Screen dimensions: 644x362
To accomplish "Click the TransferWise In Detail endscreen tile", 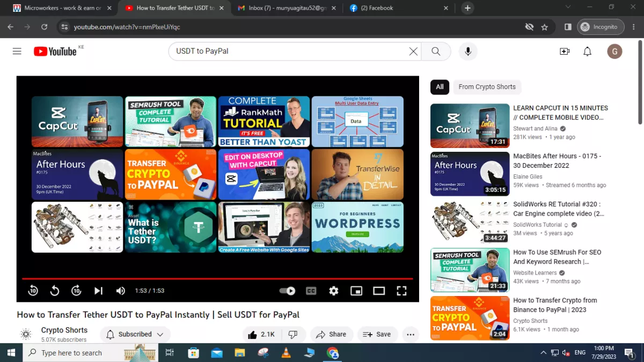I will click(357, 174).
